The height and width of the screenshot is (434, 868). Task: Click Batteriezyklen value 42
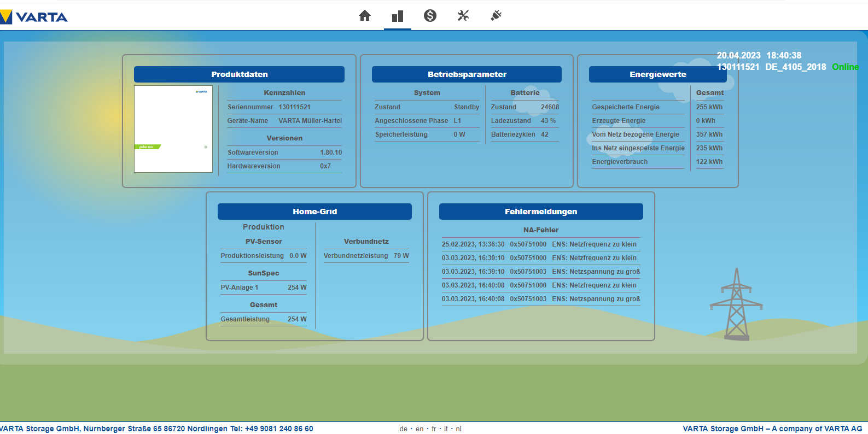click(544, 134)
